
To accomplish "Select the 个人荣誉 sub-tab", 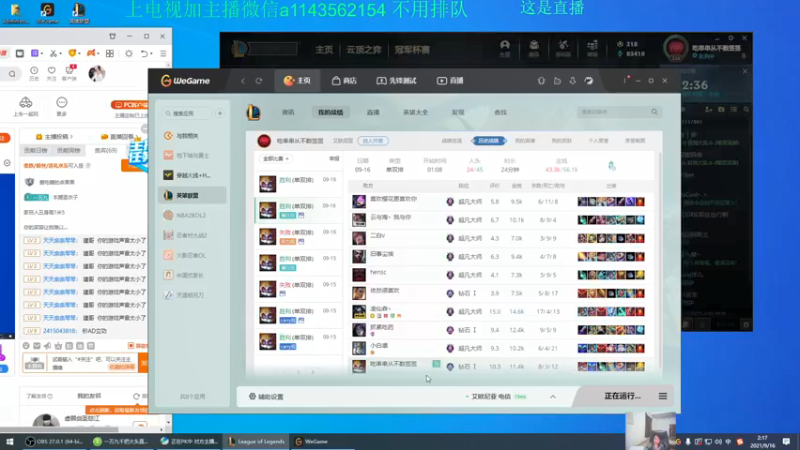I will [x=598, y=141].
